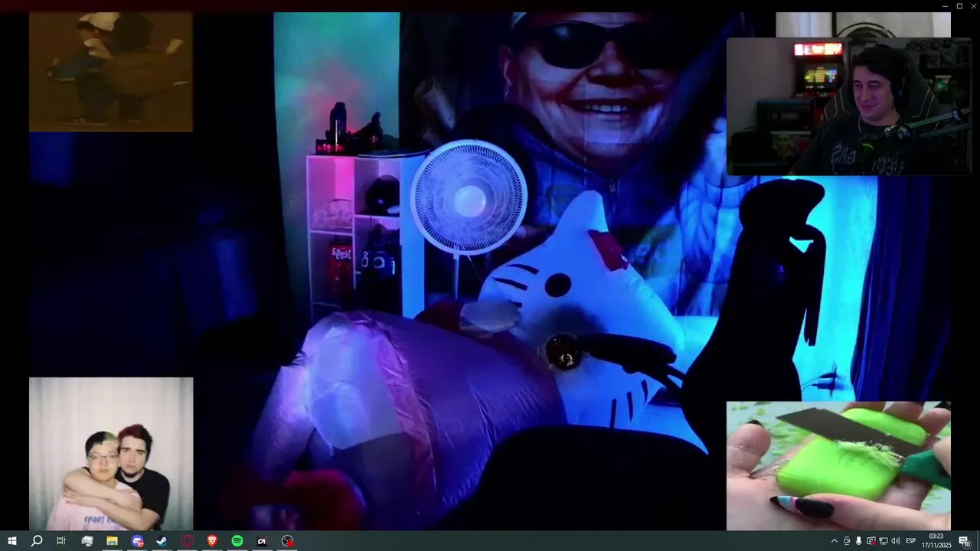Viewport: 980px width, 551px height.
Task: Click the green soap cutting video thumbnail
Action: (838, 466)
